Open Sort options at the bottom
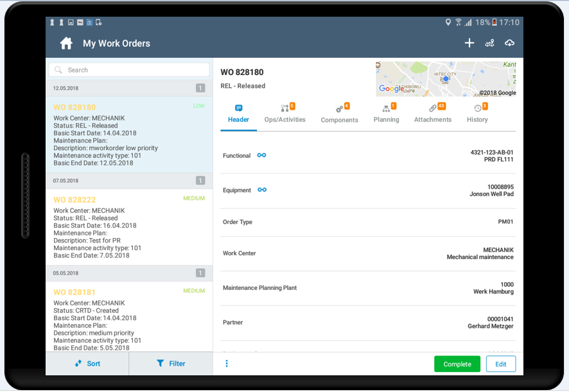569x392 pixels. point(87,364)
